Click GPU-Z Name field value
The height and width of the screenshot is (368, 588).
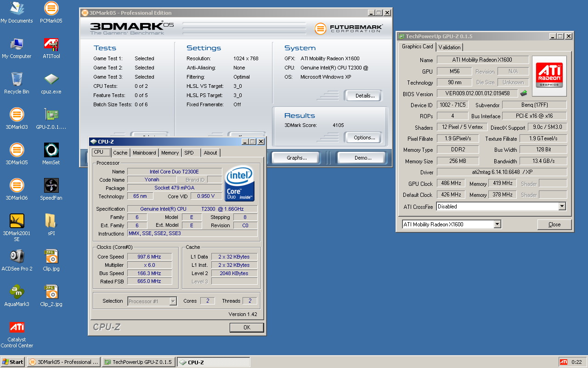click(x=482, y=60)
